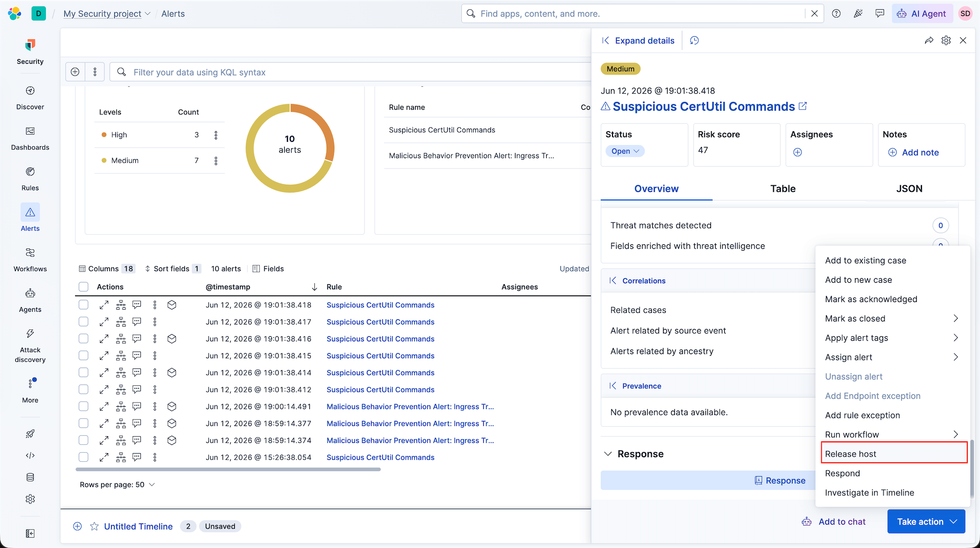Tick the select-all alerts checkbox
The width and height of the screenshot is (980, 548).
point(84,287)
